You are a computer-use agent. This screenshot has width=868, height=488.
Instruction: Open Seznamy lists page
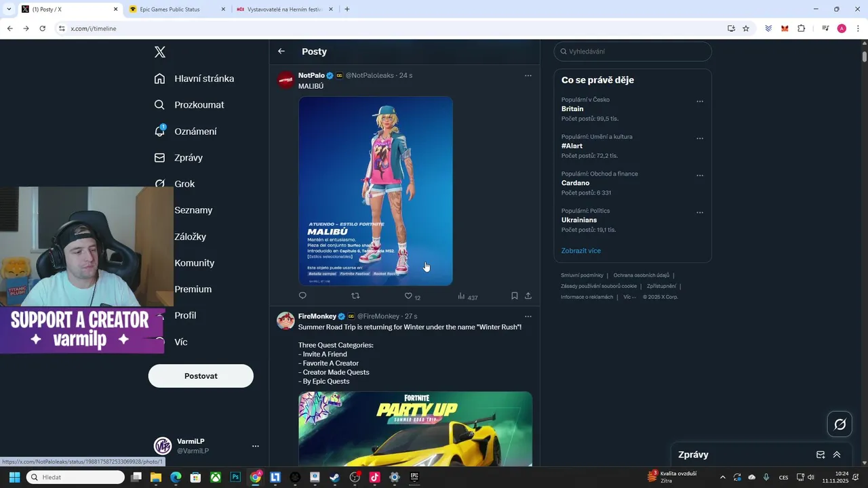point(193,210)
